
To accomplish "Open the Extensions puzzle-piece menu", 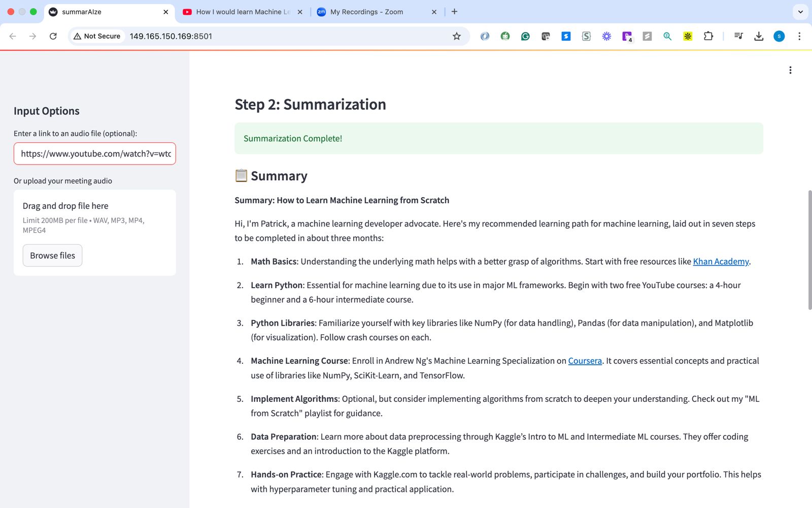I will coord(708,36).
